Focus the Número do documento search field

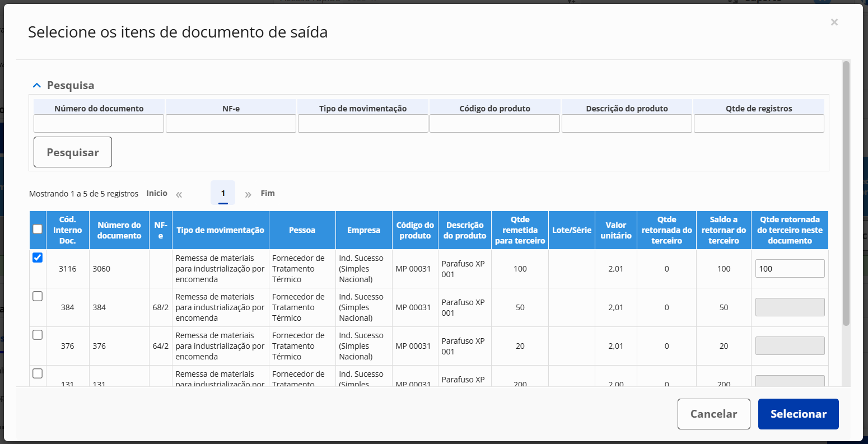(x=99, y=124)
